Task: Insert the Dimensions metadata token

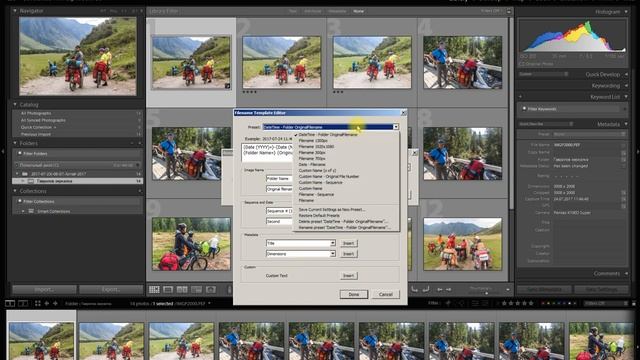Action: pyautogui.click(x=348, y=254)
